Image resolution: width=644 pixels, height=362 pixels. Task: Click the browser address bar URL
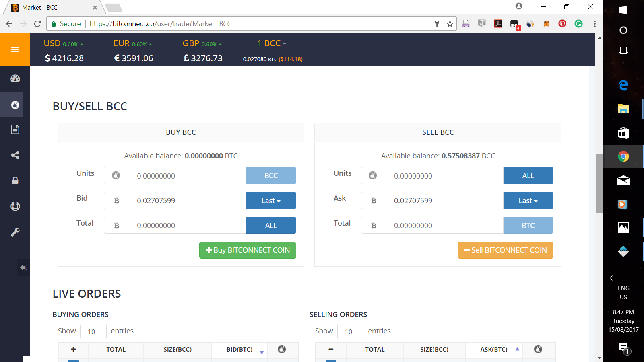(x=161, y=24)
